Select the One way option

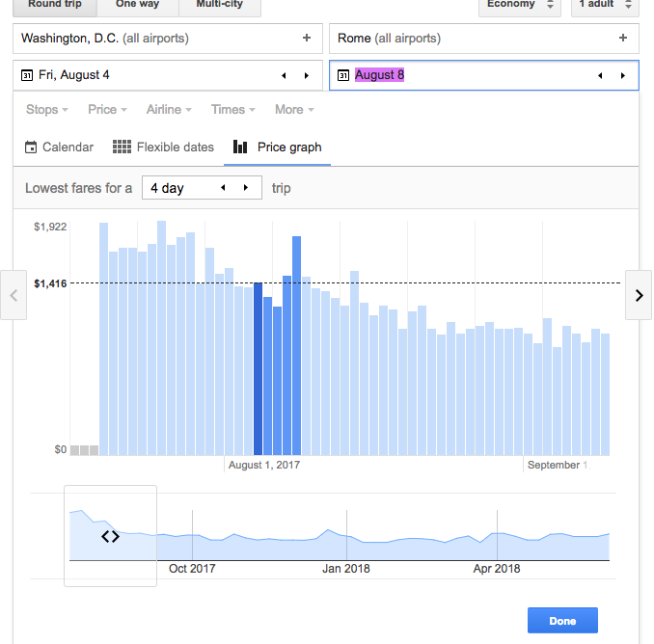(138, 5)
